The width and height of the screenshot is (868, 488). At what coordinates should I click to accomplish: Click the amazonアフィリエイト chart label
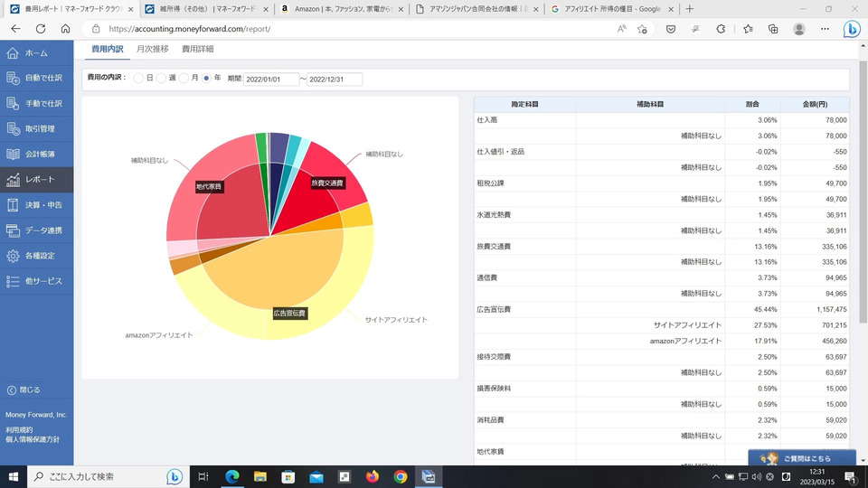click(x=159, y=335)
